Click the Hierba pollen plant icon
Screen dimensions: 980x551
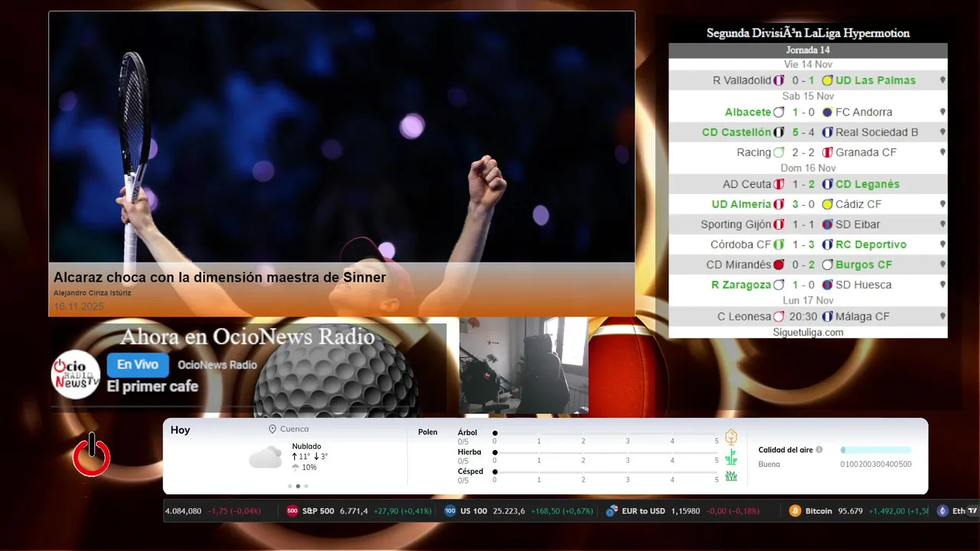(x=731, y=457)
